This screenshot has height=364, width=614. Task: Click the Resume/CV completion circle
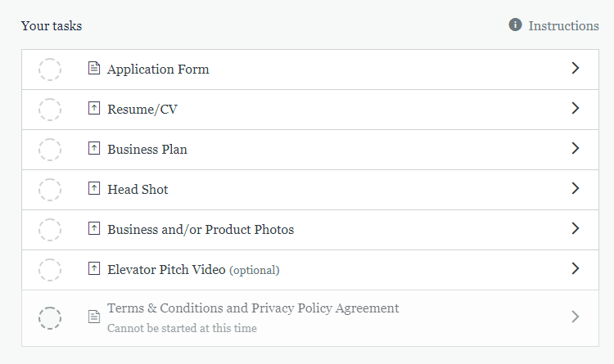(50, 110)
